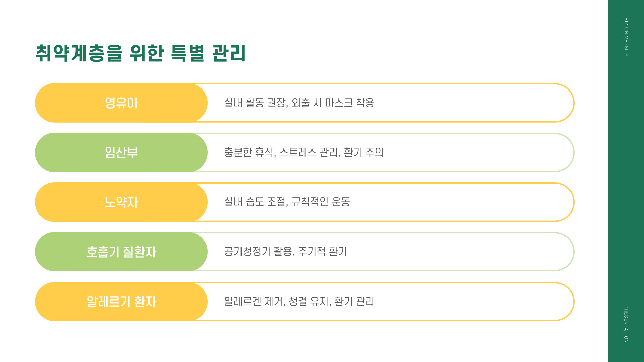
Task: Select the green 호흡기 질환자 label pill
Action: (121, 252)
